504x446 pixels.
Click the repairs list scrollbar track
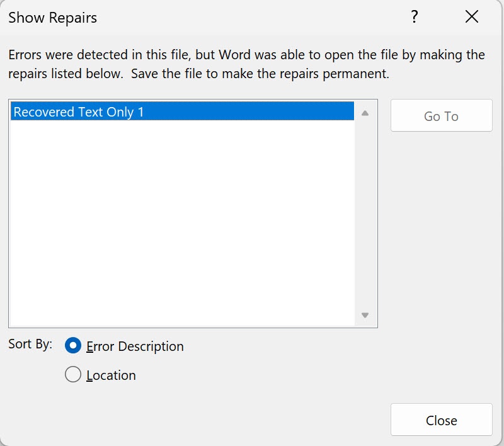(x=365, y=214)
